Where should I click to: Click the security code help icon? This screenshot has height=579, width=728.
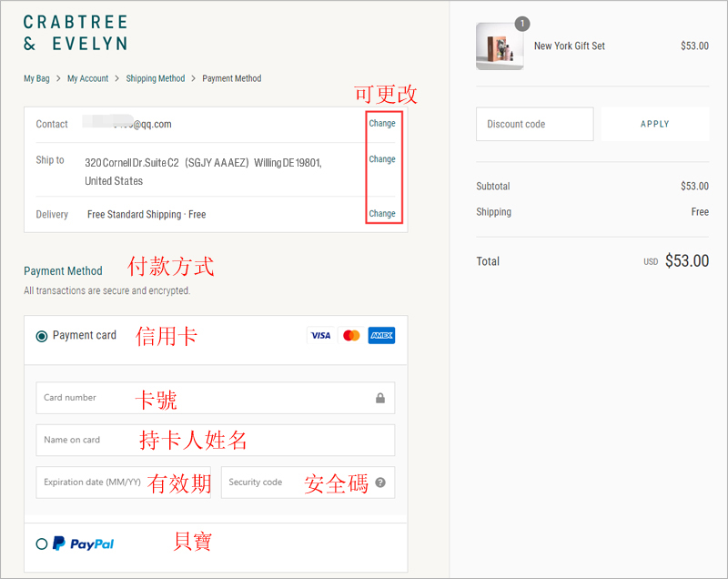pos(380,482)
